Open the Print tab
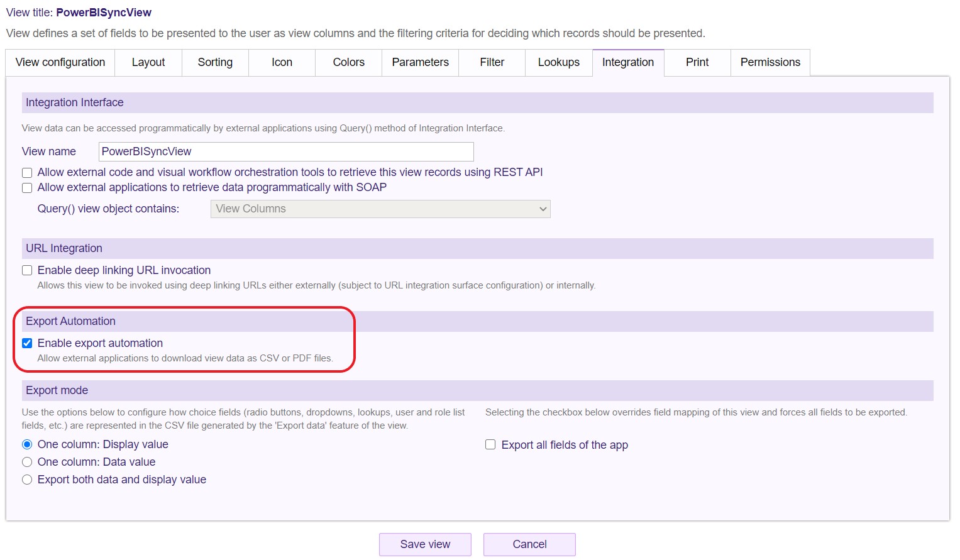The image size is (960, 560). (x=697, y=63)
